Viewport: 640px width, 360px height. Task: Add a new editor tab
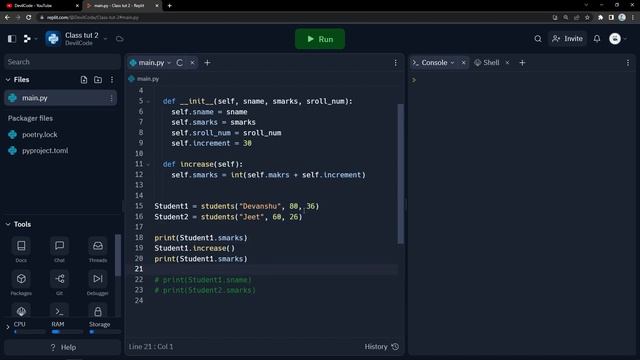(207, 62)
